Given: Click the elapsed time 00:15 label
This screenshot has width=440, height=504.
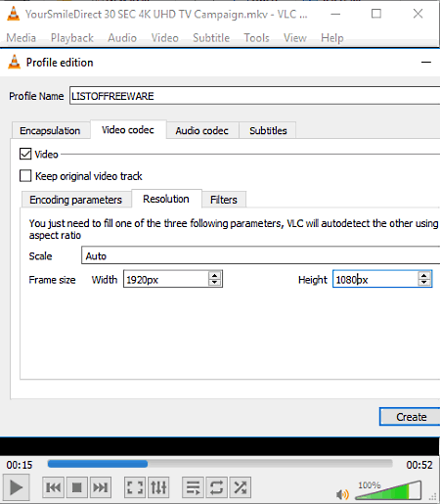Looking at the screenshot, I should pyautogui.click(x=20, y=465).
